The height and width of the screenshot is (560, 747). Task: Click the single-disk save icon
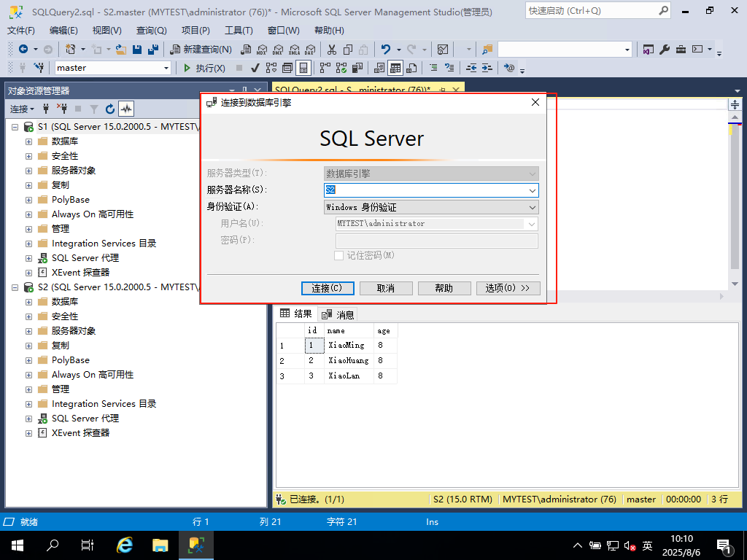pyautogui.click(x=137, y=49)
